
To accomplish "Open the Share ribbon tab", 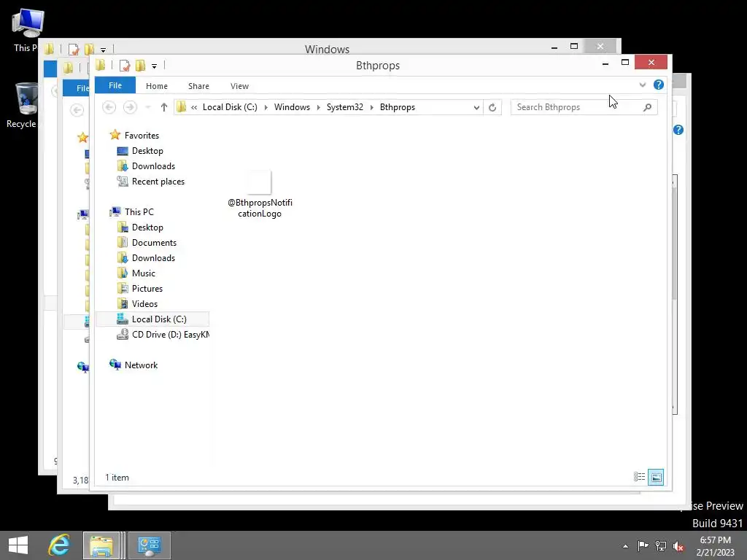I will tap(198, 86).
